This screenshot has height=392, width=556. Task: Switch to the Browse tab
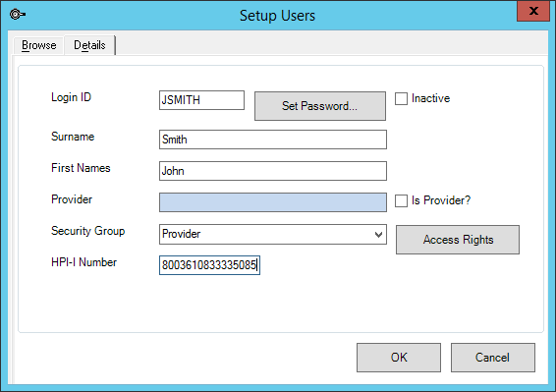pos(39,45)
